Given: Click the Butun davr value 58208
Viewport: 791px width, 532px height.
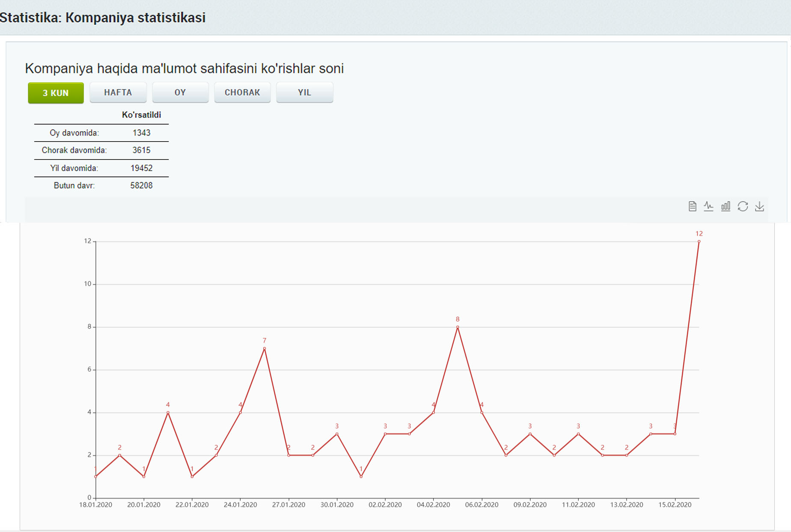Looking at the screenshot, I should pyautogui.click(x=141, y=186).
